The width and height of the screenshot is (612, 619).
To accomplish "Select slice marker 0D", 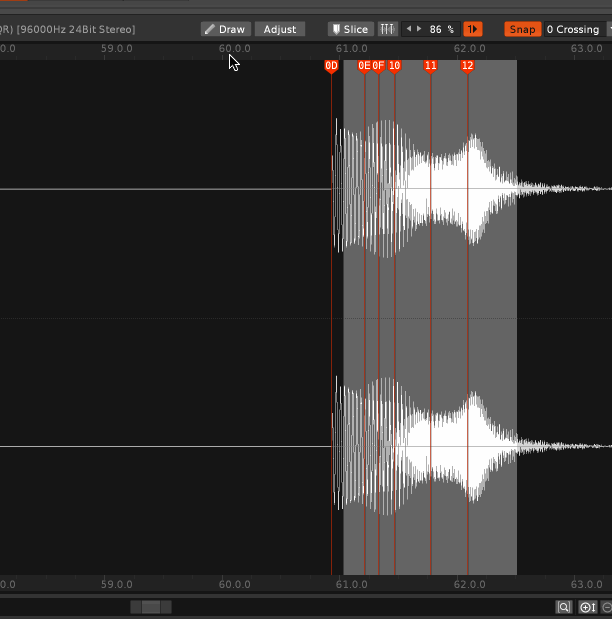I will (x=331, y=66).
